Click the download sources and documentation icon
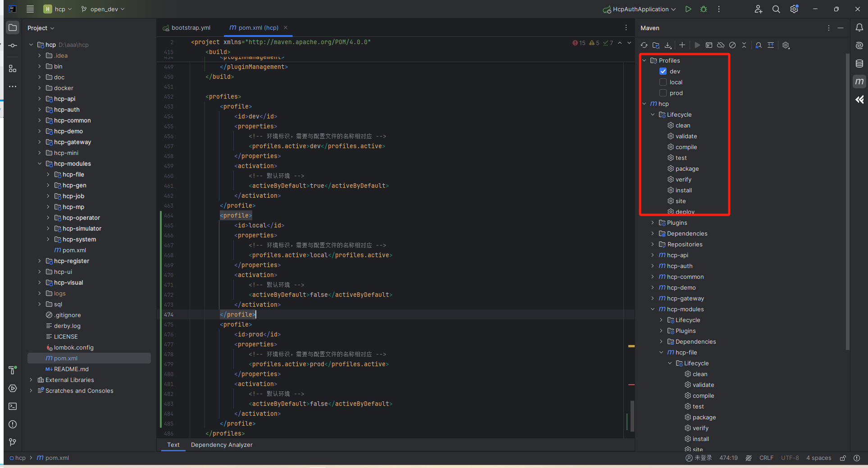The height and width of the screenshot is (468, 868). [668, 45]
